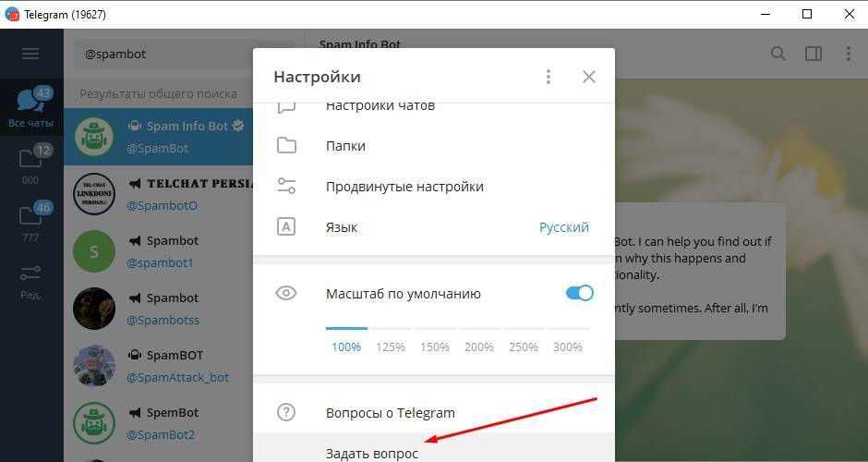The height and width of the screenshot is (462, 868).
Task: Open the folder edit sliders icon
Action: [31, 279]
